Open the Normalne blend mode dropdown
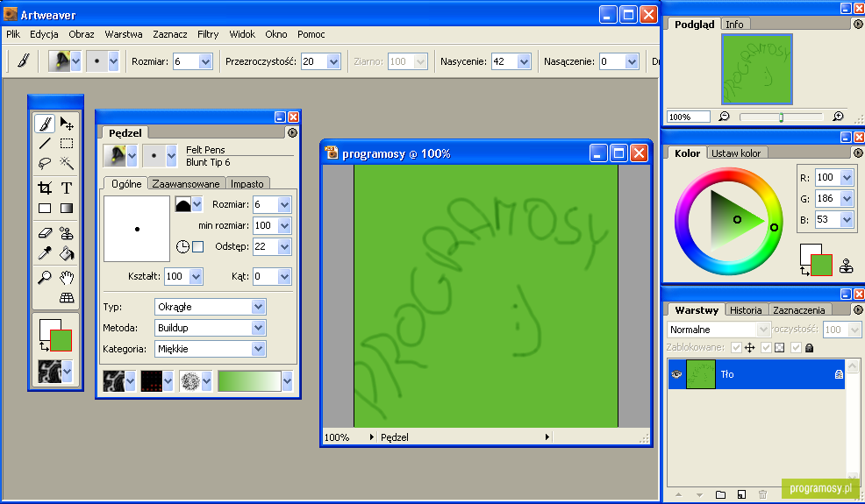865x504 pixels. (763, 330)
